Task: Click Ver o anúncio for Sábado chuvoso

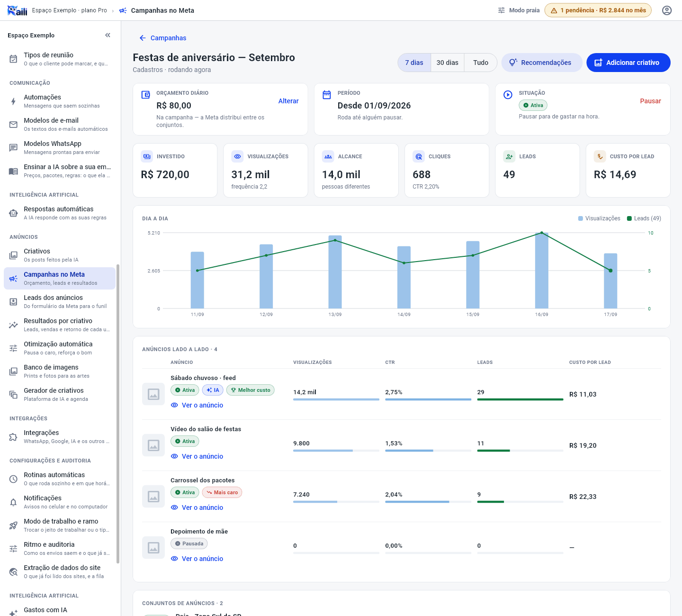Action: [197, 405]
